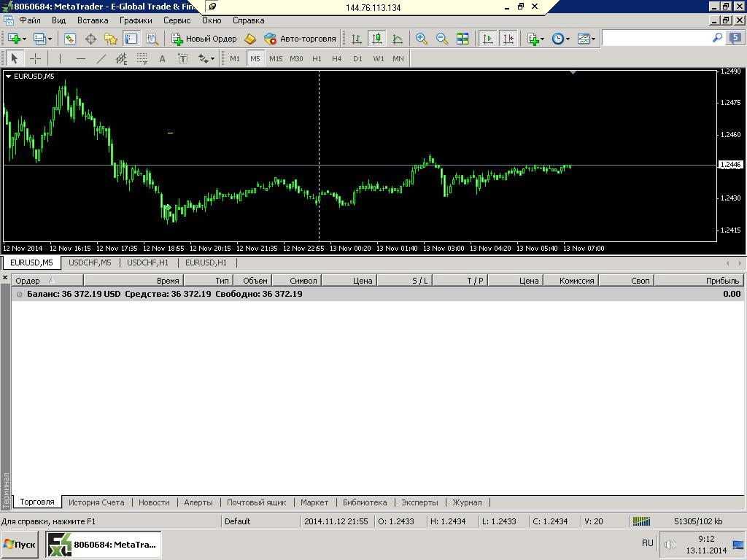Screen dimensions: 747x560
Task: Open the Графики menu
Action: pyautogui.click(x=136, y=20)
